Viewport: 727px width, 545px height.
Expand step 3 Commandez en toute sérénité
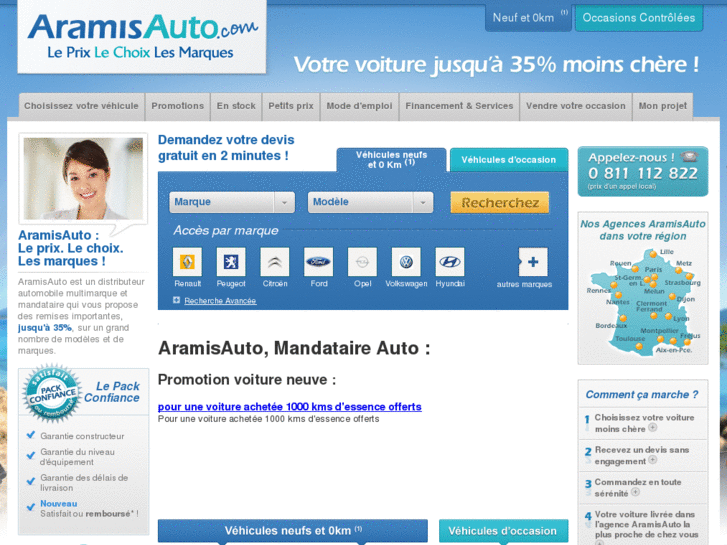click(636, 492)
